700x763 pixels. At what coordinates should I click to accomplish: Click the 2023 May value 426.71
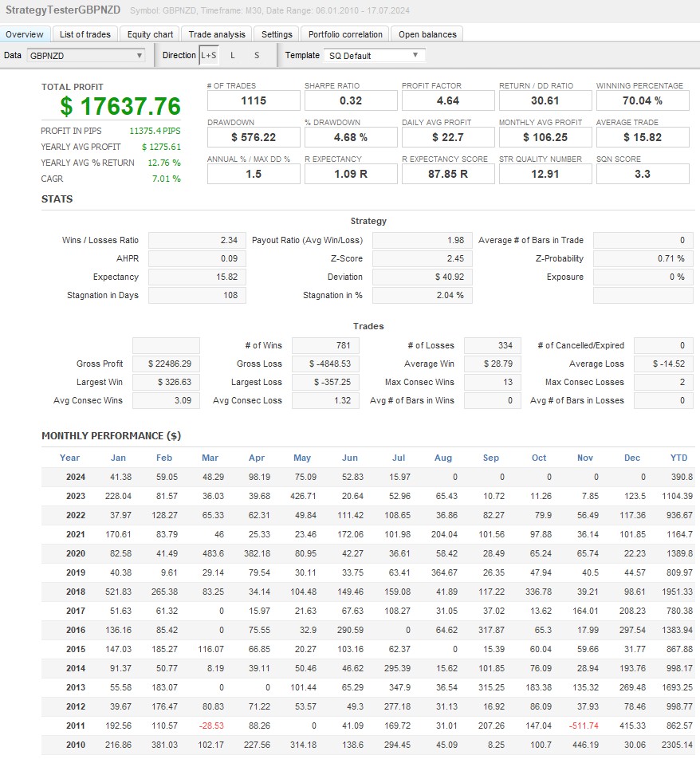pos(303,497)
